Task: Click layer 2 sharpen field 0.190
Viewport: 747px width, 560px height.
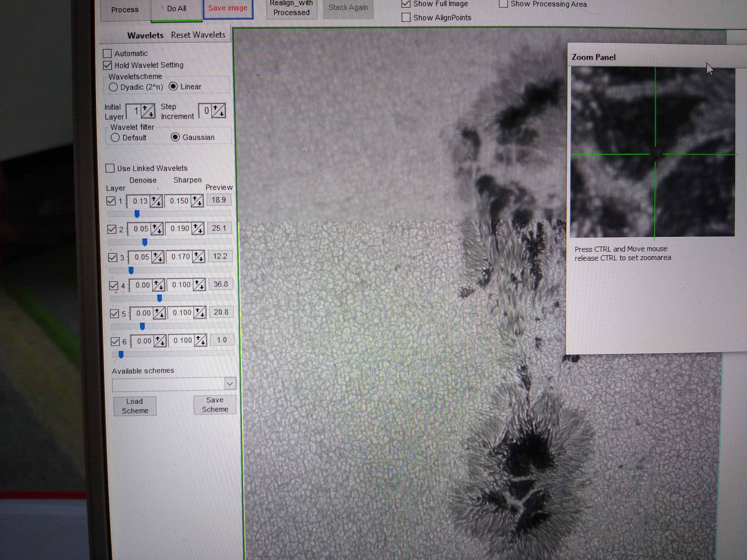Action: 179,229
